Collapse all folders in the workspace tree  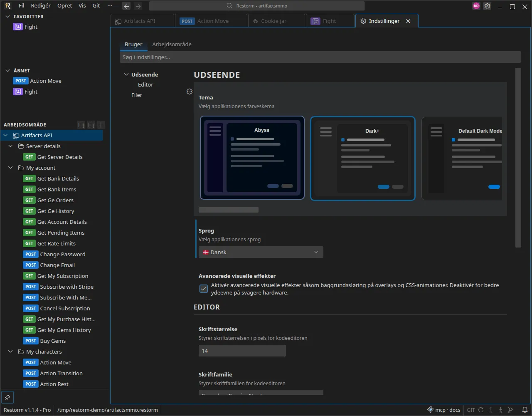point(81,125)
